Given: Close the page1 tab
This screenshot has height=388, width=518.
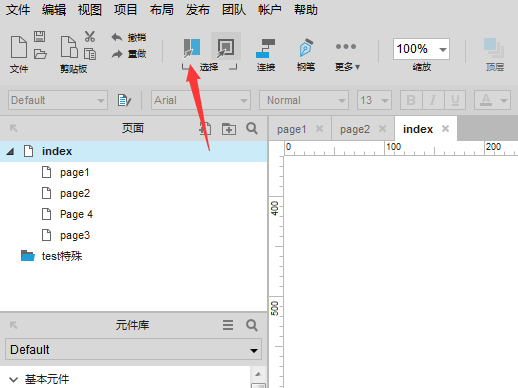Looking at the screenshot, I should tap(319, 129).
